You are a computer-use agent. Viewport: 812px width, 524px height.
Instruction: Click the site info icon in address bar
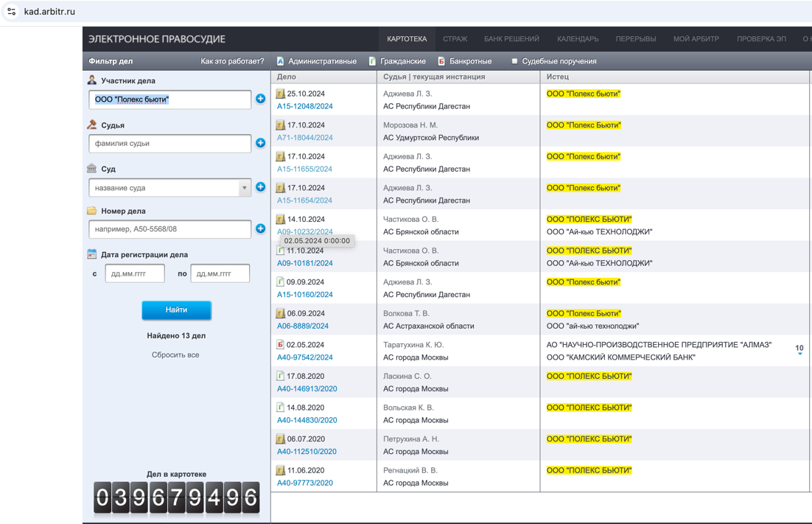pos(11,11)
